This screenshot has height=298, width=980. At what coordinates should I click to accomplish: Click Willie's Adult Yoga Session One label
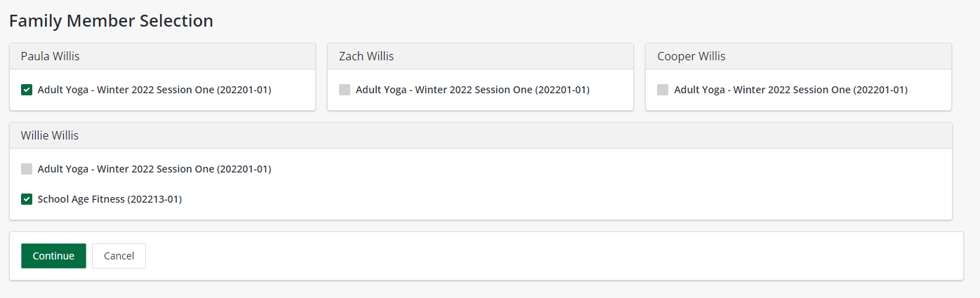[154, 169]
